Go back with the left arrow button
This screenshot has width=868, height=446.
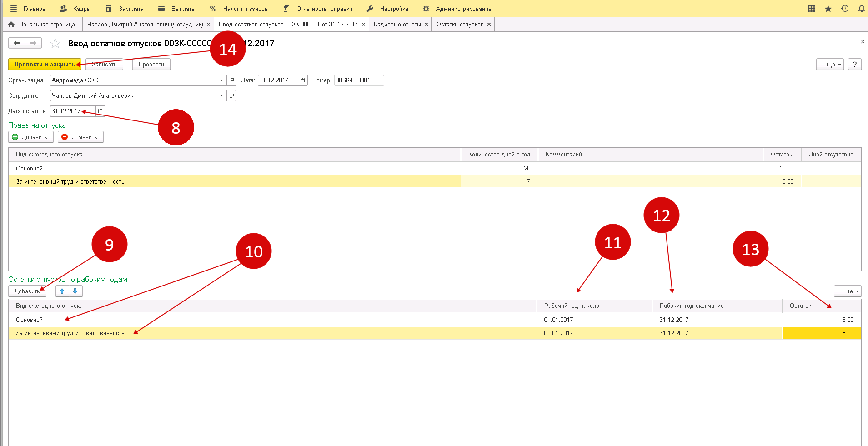click(x=17, y=43)
